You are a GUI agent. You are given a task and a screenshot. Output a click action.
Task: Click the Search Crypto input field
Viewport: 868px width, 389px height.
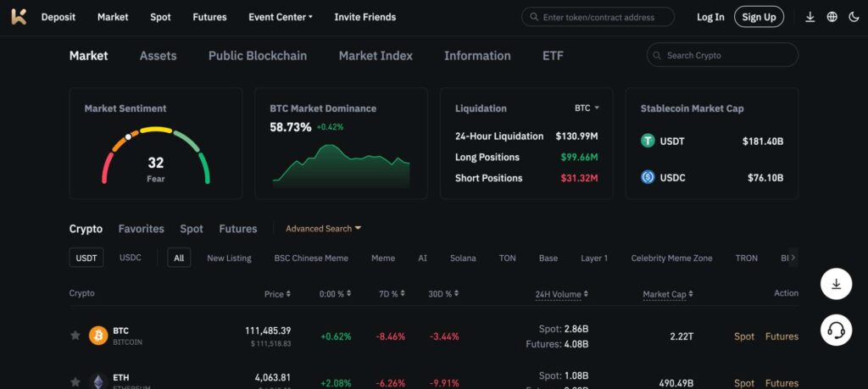(x=722, y=55)
